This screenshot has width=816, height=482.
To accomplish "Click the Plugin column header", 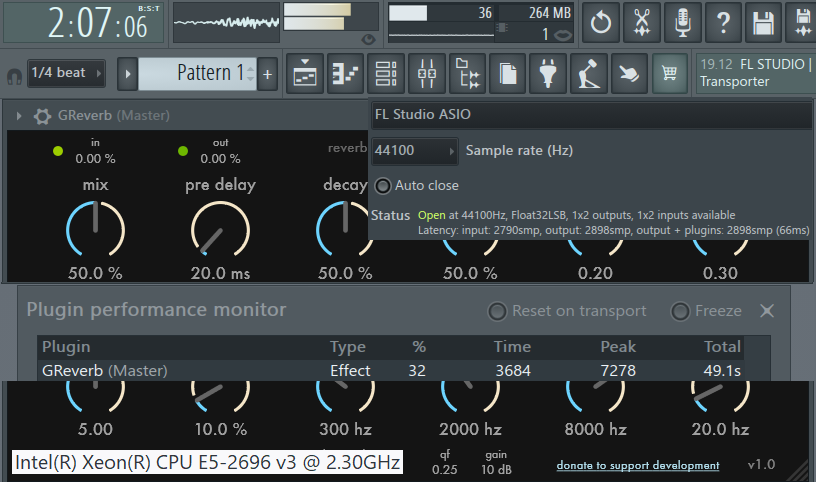I will click(66, 347).
